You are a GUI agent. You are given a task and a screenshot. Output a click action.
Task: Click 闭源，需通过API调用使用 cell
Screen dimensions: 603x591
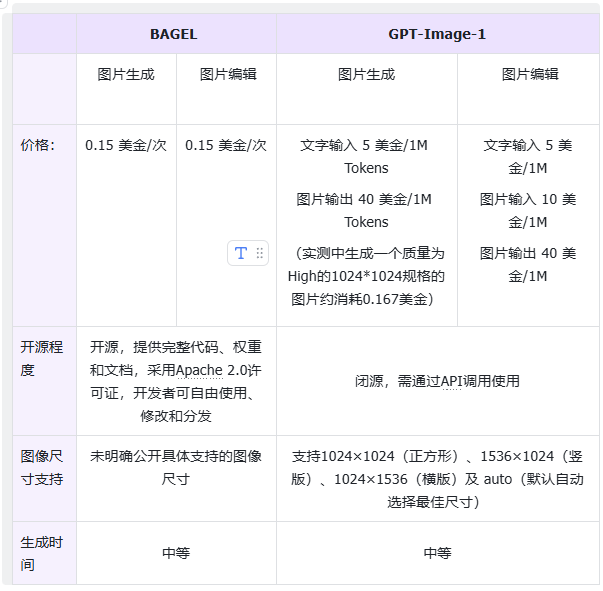pyautogui.click(x=437, y=381)
